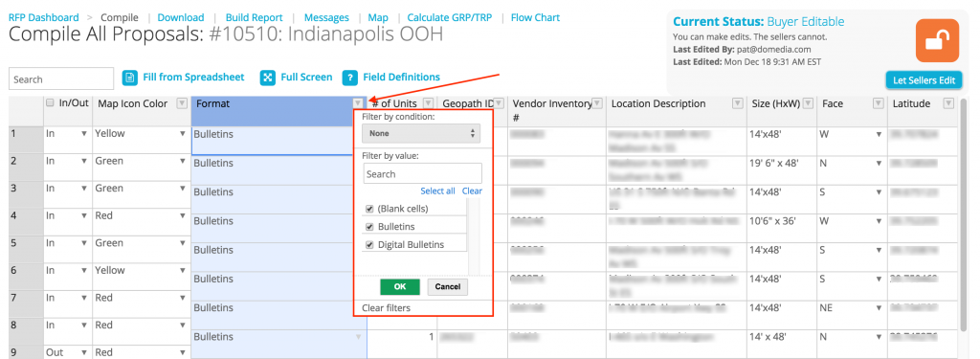Image resolution: width=980 pixels, height=359 pixels.
Task: Uncheck the Bulletins filter checkbox
Action: click(369, 226)
